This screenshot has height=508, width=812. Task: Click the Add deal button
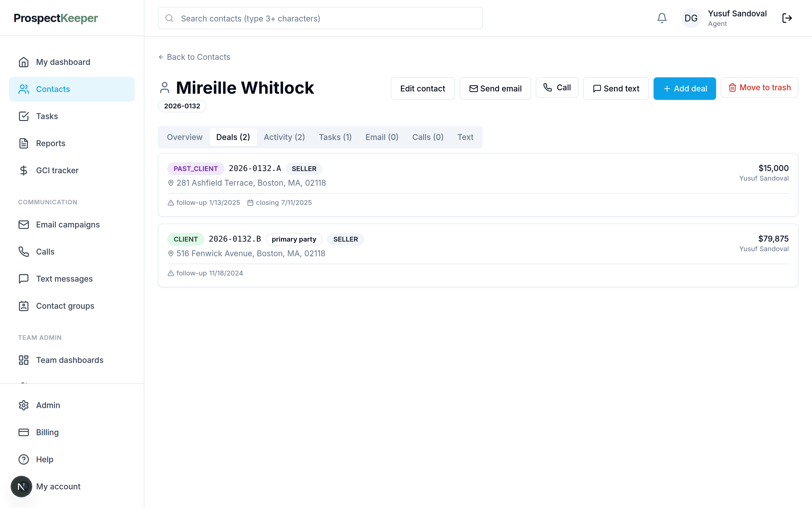tap(685, 89)
